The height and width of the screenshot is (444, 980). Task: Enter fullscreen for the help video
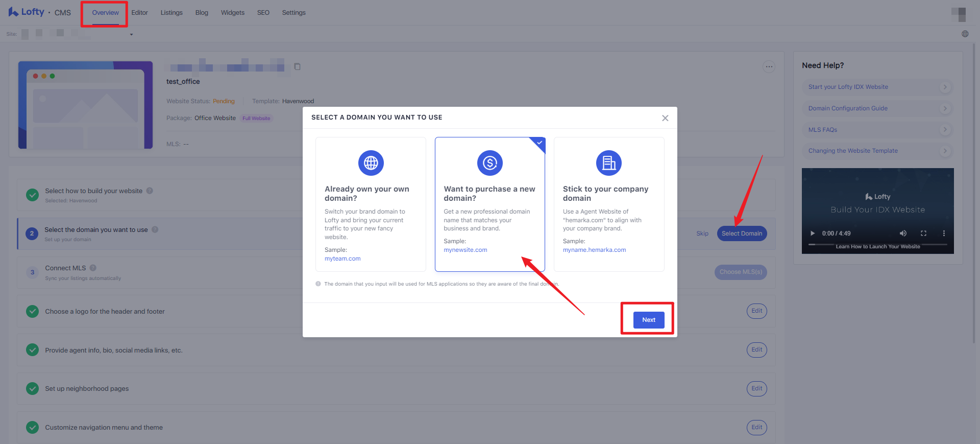point(923,233)
